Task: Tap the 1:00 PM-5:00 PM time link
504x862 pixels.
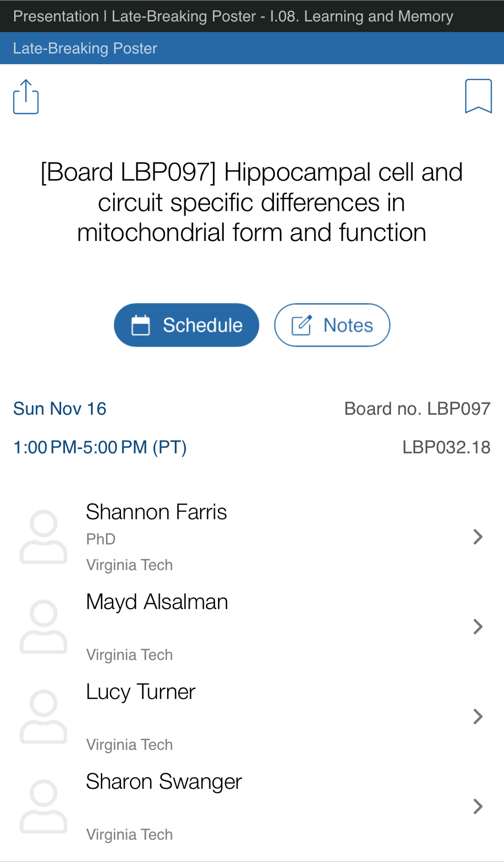Action: pos(100,447)
